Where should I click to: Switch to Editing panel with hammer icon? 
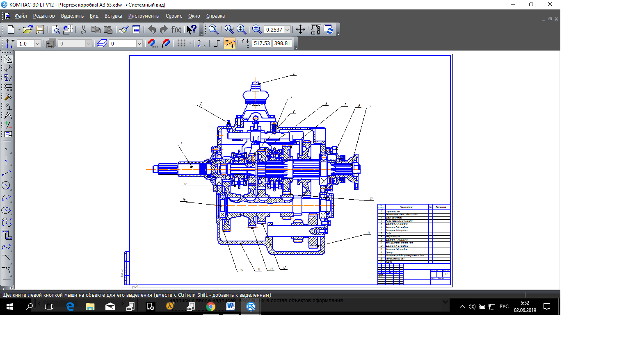click(x=8, y=97)
